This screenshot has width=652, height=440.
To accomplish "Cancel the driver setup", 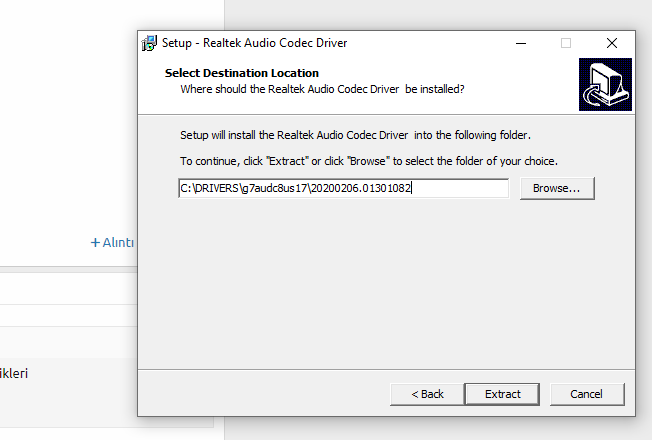I will coord(587,394).
